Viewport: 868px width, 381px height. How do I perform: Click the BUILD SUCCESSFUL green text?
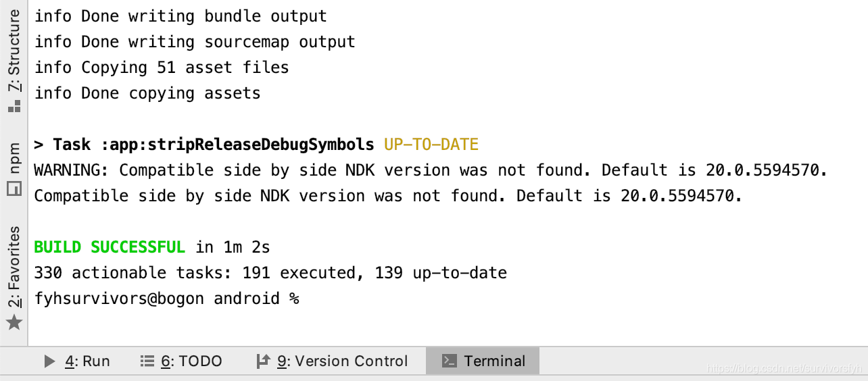110,247
